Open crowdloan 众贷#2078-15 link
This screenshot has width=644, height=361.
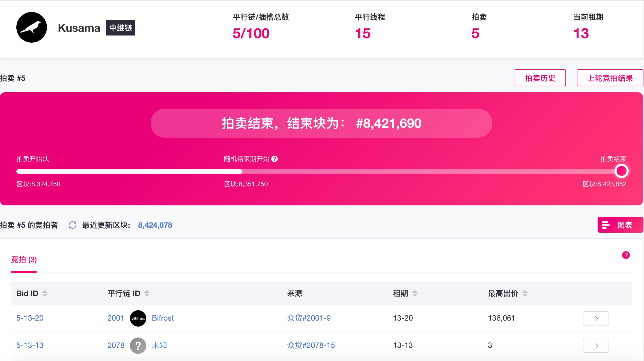pos(311,345)
